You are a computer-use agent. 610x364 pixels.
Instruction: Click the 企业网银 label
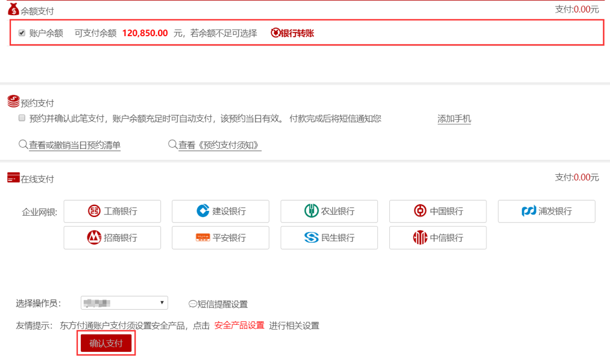coord(39,212)
